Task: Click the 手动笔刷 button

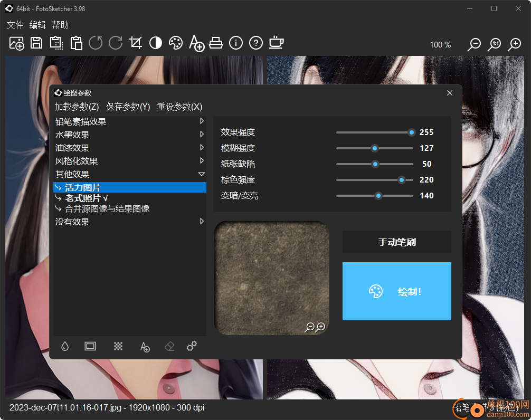Action: pos(397,242)
